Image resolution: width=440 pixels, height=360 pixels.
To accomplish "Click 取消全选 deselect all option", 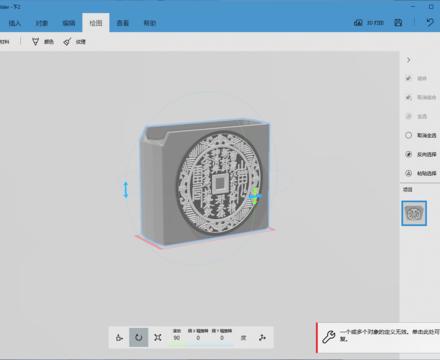I will pos(421,135).
